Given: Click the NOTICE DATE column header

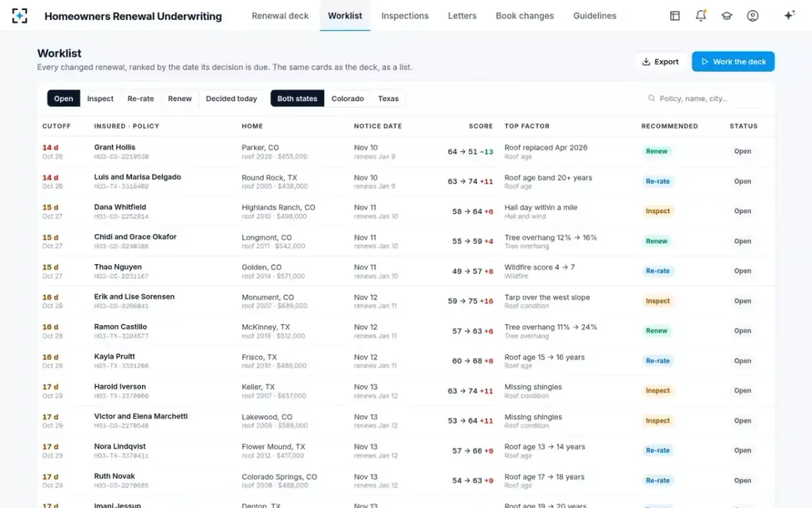Looking at the screenshot, I should coord(378,126).
